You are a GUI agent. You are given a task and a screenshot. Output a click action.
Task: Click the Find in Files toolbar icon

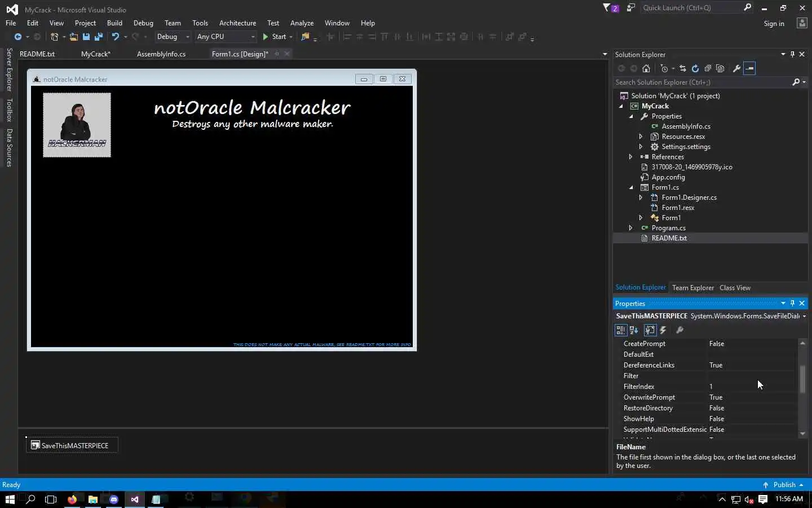click(x=305, y=37)
